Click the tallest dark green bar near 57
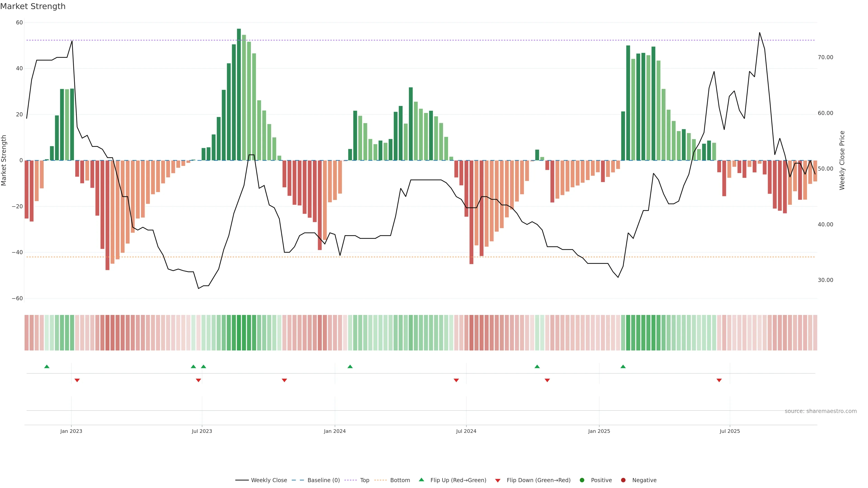The height and width of the screenshot is (488, 868). 239,94
